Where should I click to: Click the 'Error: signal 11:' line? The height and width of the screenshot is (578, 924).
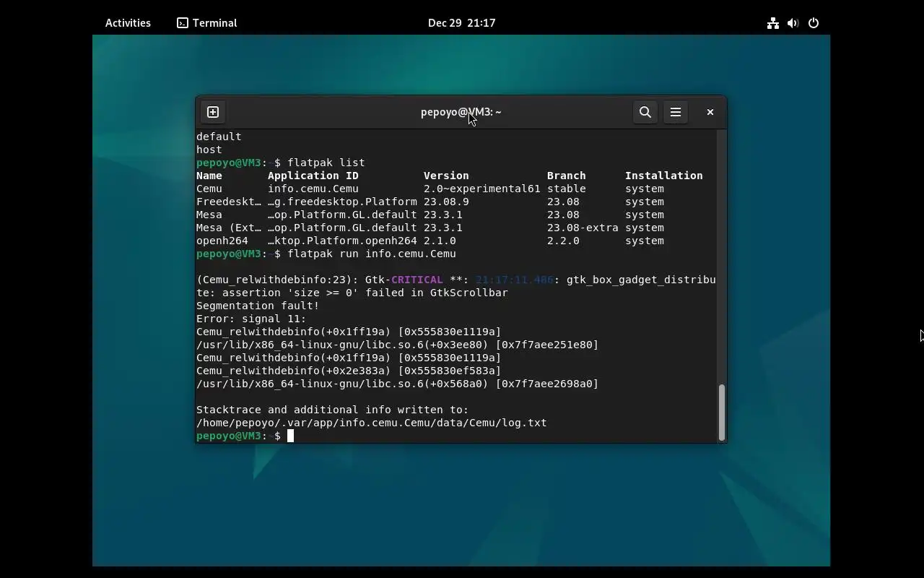pos(251,319)
